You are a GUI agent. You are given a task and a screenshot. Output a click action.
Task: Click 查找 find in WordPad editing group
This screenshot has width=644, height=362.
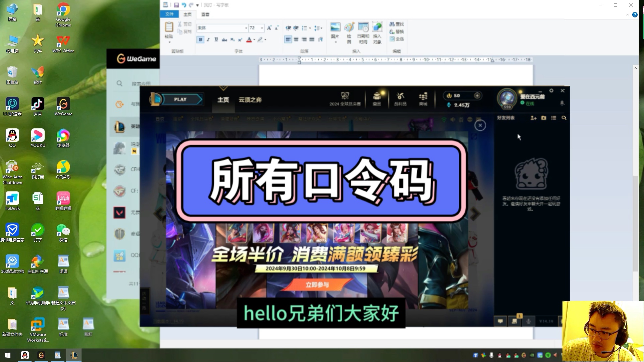(x=396, y=24)
